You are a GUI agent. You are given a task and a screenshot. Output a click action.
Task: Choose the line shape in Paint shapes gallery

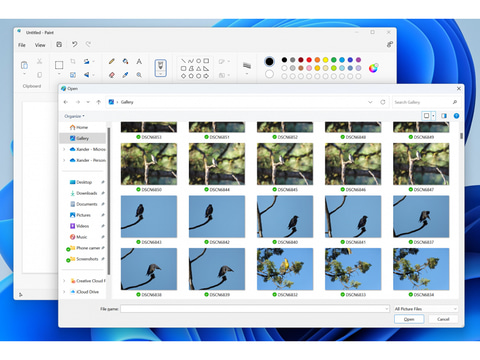point(183,61)
